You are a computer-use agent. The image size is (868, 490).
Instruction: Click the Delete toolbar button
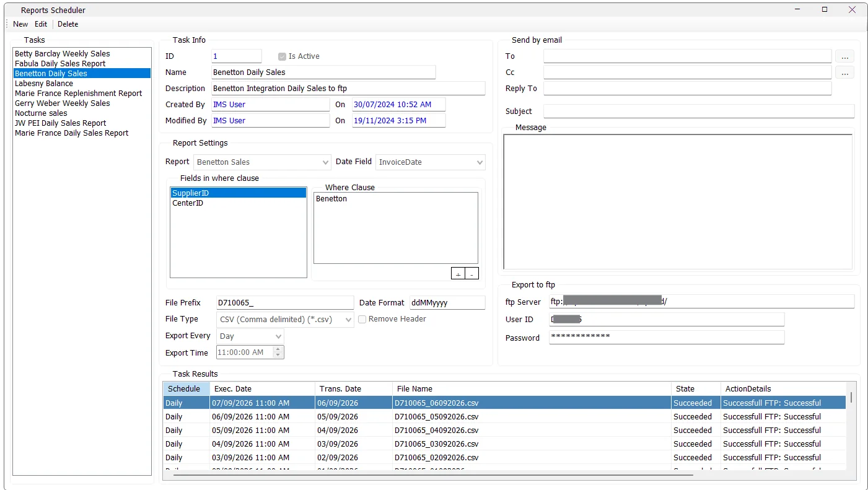pos(68,24)
